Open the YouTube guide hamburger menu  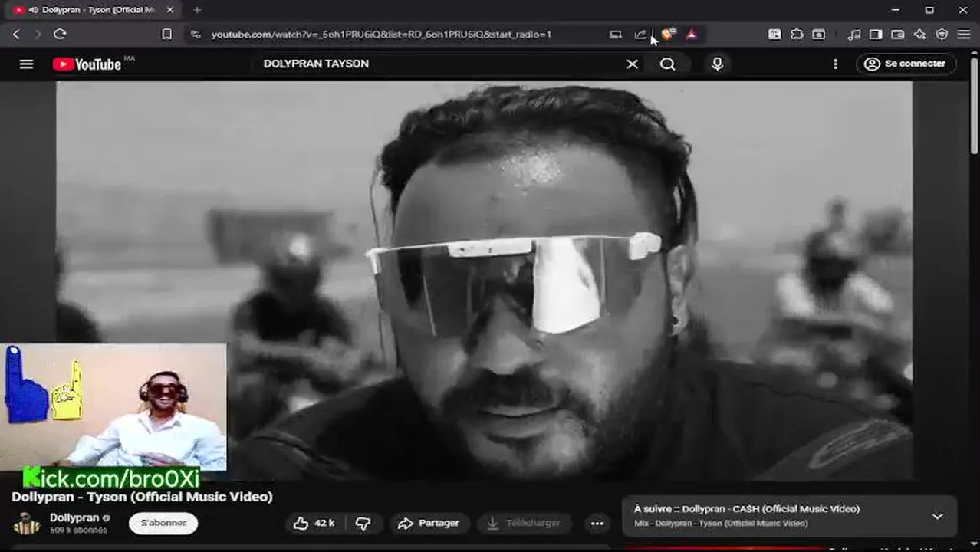(x=26, y=64)
